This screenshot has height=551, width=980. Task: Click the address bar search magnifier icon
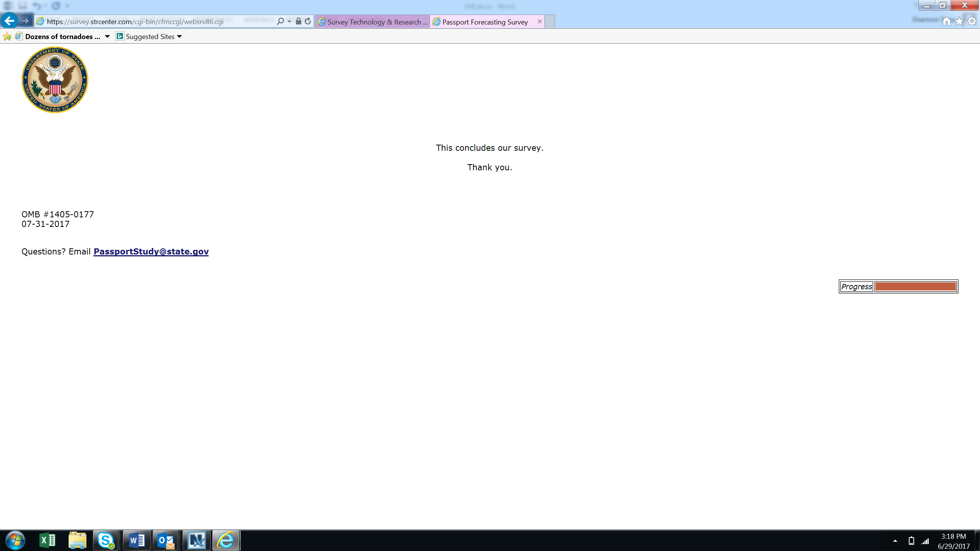(281, 21)
